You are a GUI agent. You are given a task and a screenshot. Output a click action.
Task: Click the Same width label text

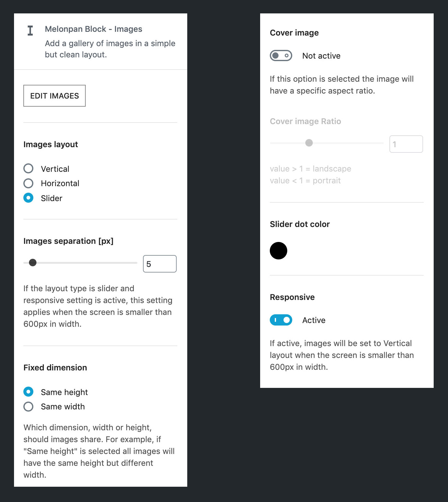tap(63, 407)
